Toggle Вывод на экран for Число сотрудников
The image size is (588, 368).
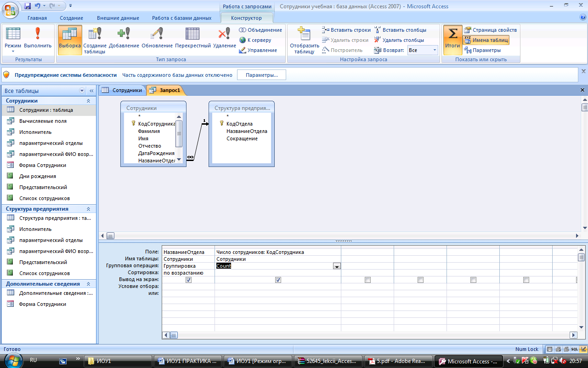coord(278,280)
